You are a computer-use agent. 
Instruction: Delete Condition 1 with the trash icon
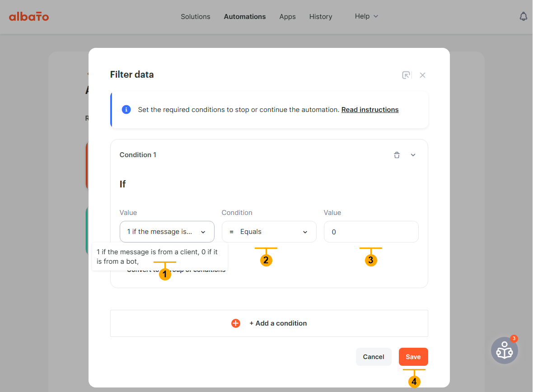coord(397,155)
